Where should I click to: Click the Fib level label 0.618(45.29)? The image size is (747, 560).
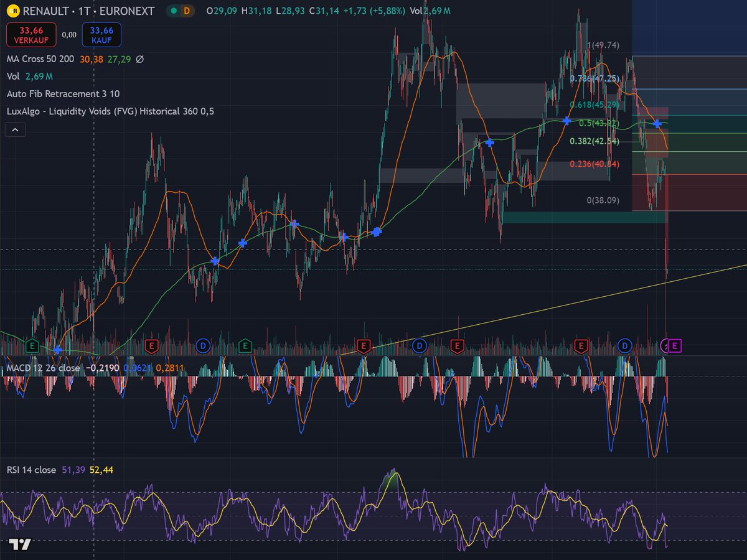tap(594, 105)
